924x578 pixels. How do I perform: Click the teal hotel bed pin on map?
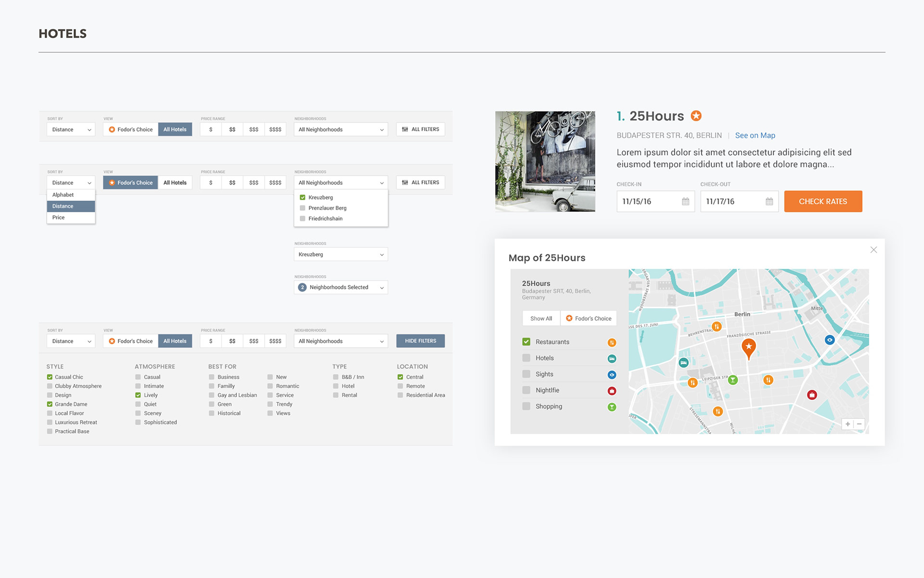click(x=683, y=363)
